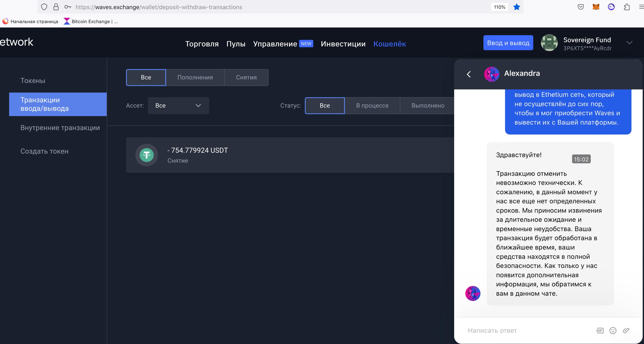Click the USDT Tether token icon
Screen dimensions: 644x344
pos(147,155)
